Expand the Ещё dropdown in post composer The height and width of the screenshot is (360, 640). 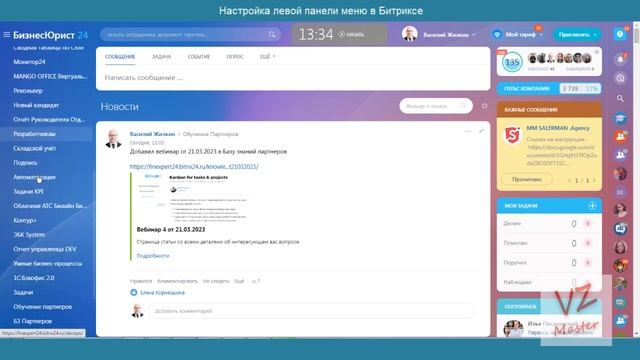[x=268, y=56]
